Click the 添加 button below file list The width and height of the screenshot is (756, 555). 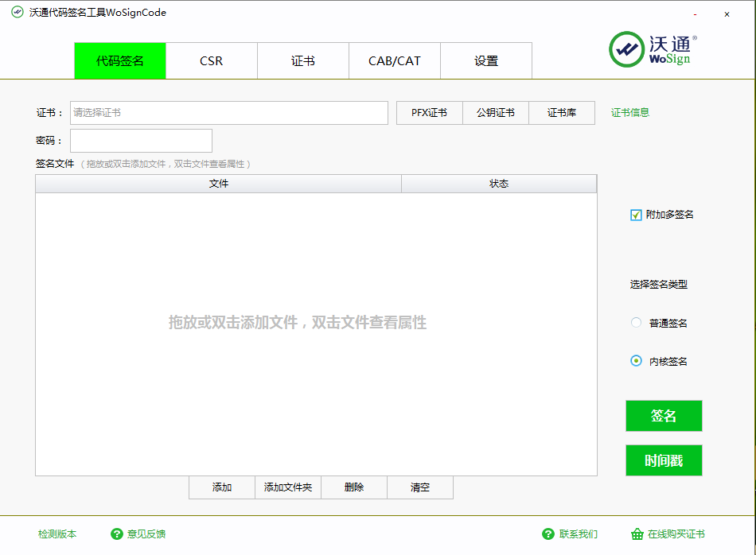222,487
